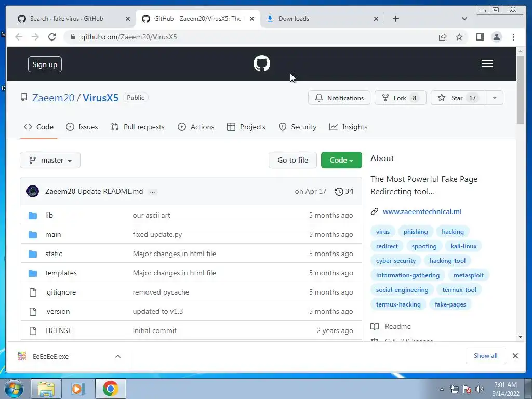Click the link chain icon beside website URL
Screen dimensions: 532x399
(x=374, y=212)
